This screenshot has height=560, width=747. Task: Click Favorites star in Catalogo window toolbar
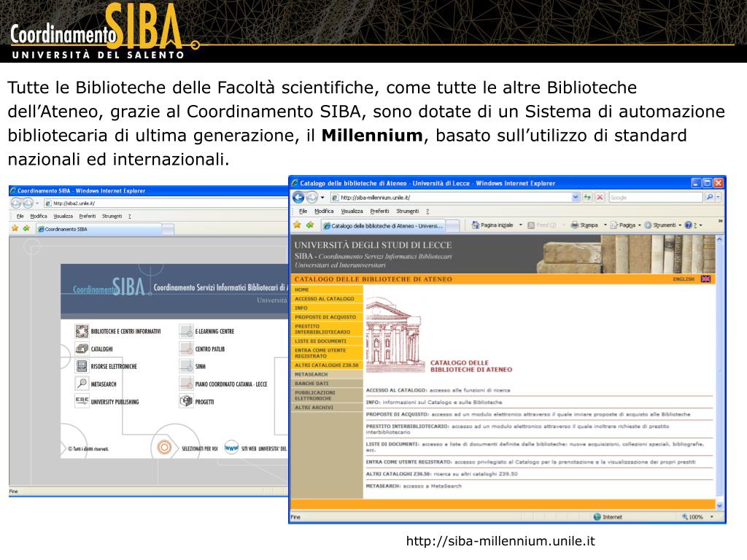pos(298,225)
